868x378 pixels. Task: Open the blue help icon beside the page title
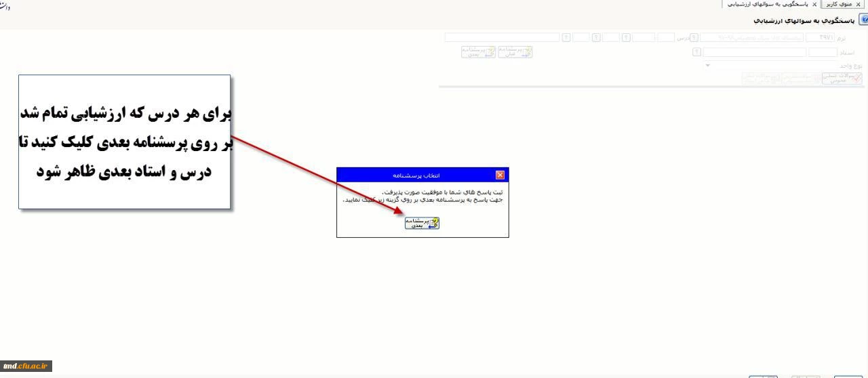tap(863, 20)
